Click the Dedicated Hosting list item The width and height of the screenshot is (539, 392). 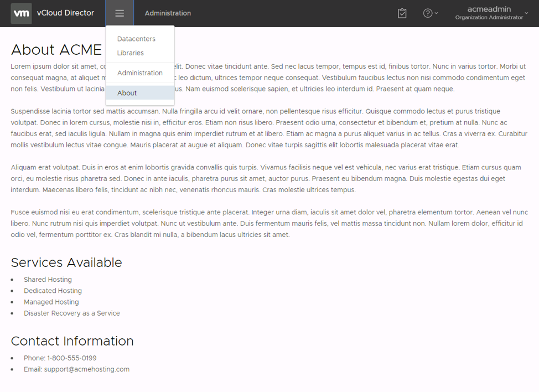click(53, 291)
